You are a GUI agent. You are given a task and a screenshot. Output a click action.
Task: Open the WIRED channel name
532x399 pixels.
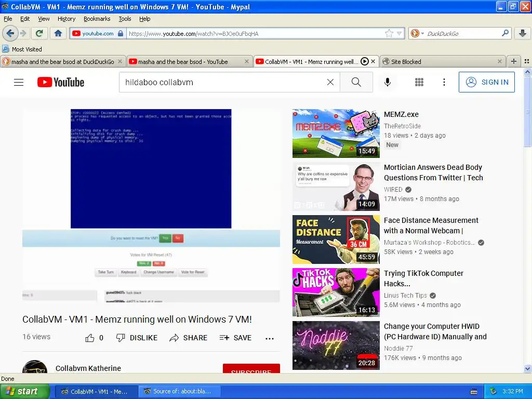(393, 189)
